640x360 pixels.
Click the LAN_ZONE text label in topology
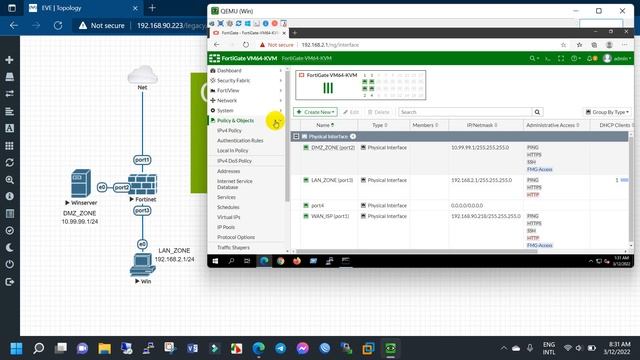[x=174, y=251]
